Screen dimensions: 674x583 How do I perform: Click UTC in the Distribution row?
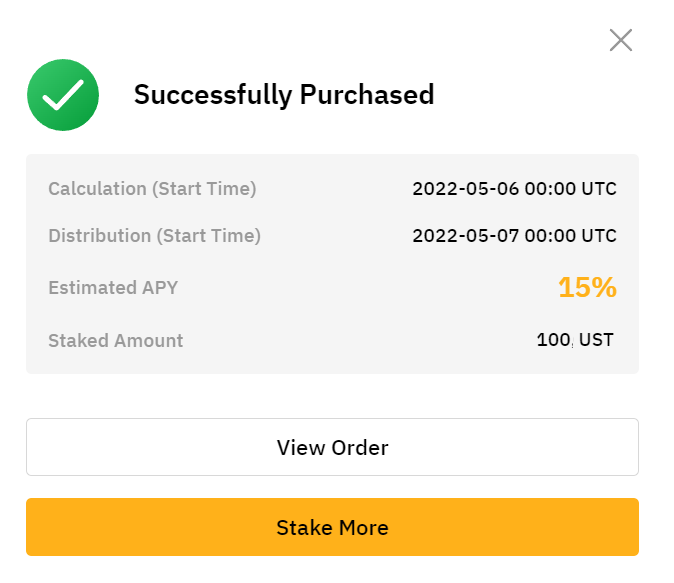click(598, 236)
